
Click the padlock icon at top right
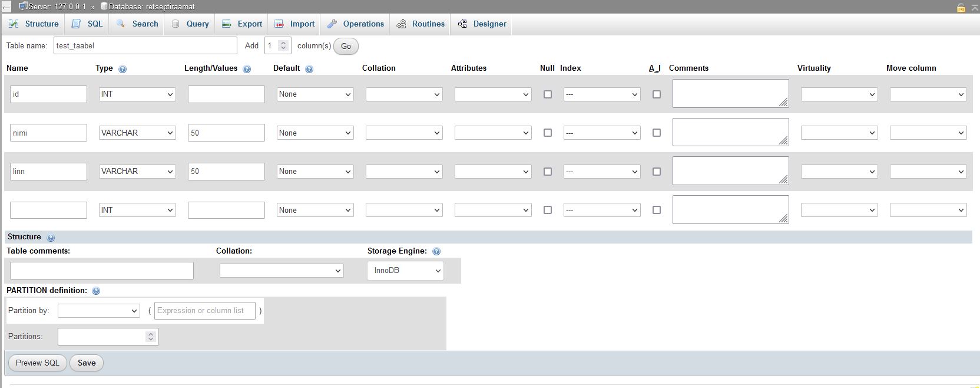(961, 8)
